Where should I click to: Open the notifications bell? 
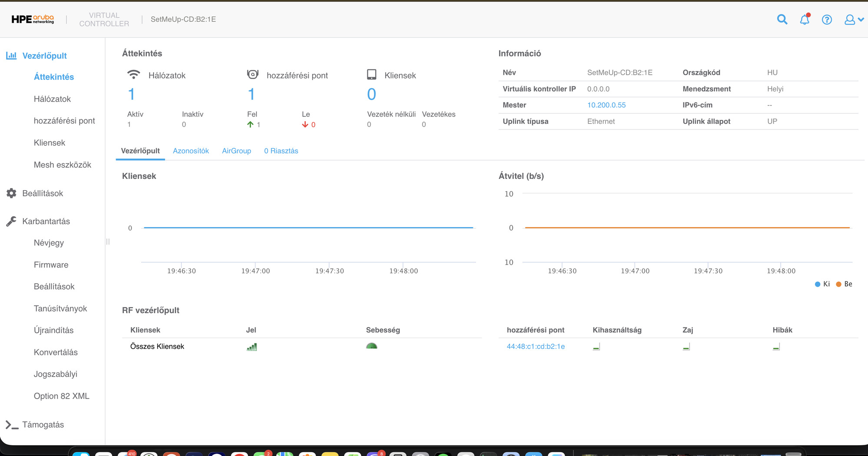coord(805,20)
